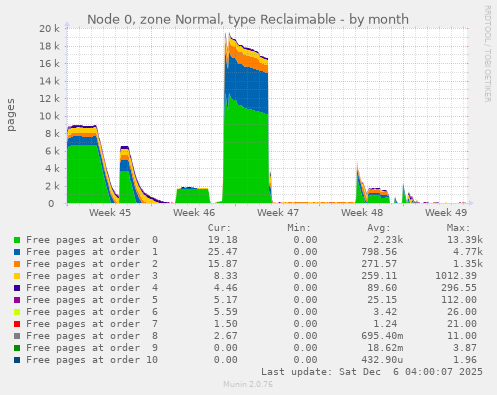The image size is (497, 395).
Task: Click the 13.39k max value
Action: (x=465, y=240)
